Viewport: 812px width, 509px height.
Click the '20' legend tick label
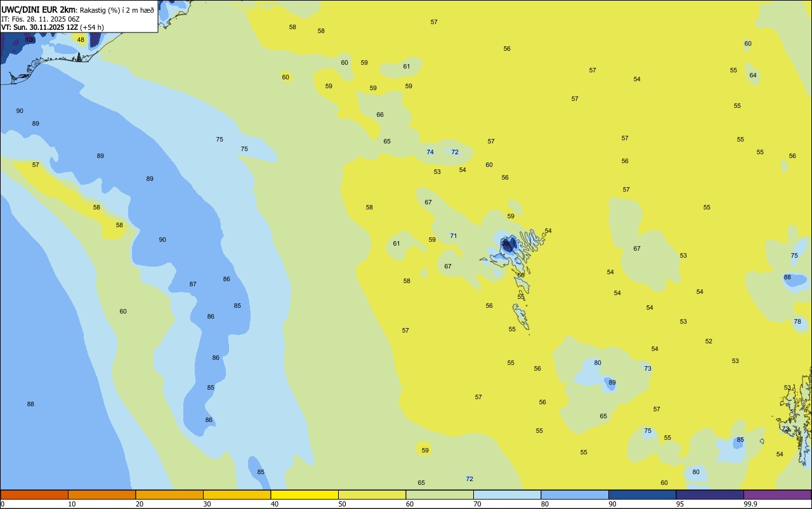(139, 504)
